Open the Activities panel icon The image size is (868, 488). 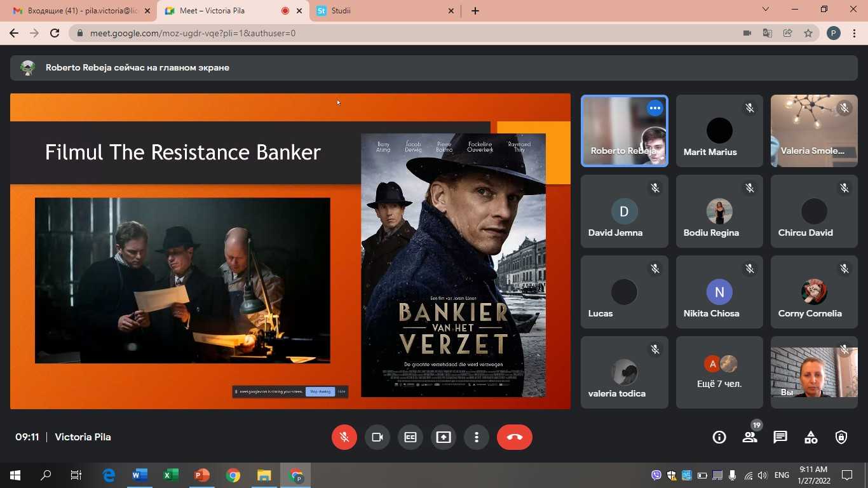pos(811,437)
